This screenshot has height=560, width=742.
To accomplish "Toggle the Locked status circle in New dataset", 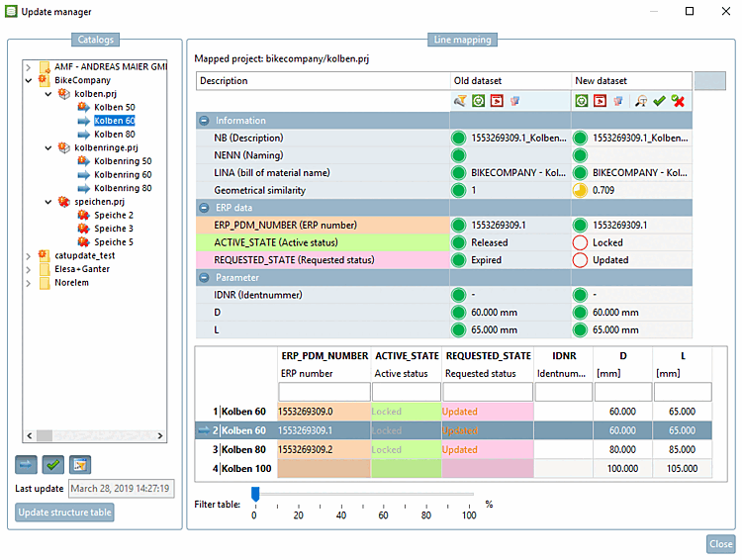I will pos(580,242).
